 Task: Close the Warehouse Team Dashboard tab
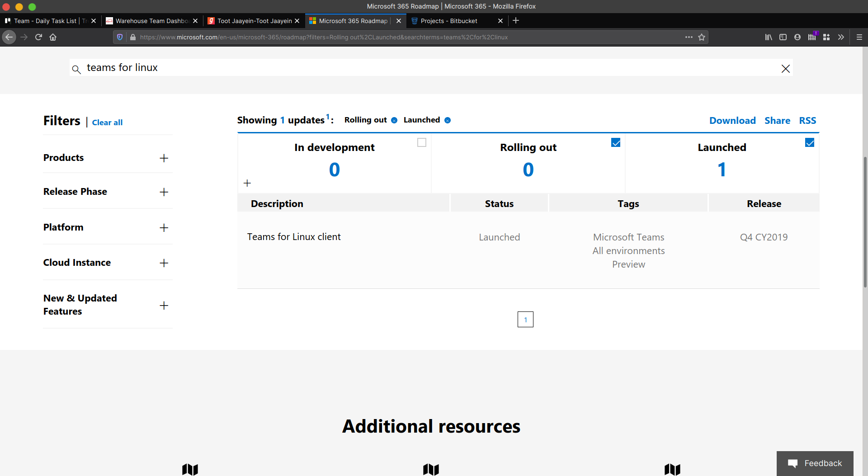click(x=195, y=21)
